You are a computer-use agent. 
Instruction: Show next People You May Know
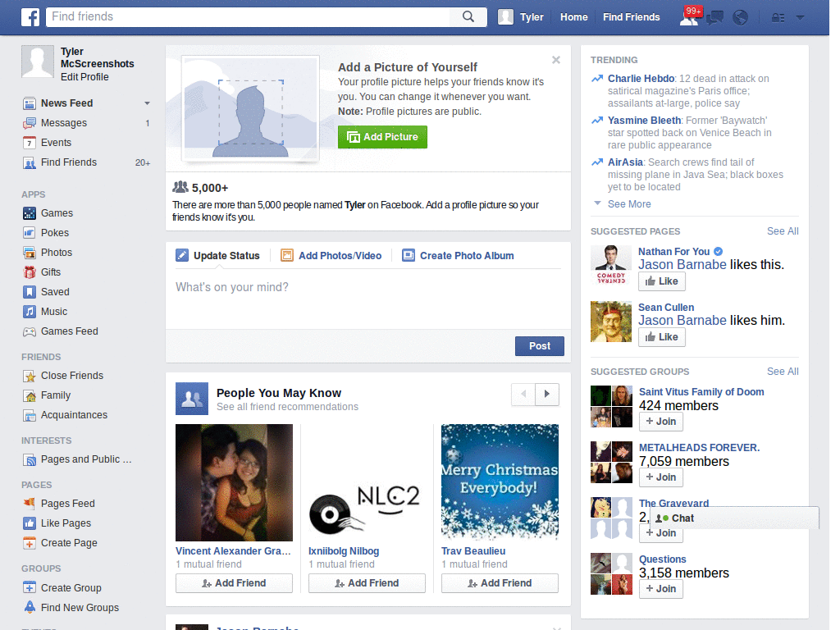[x=547, y=395]
